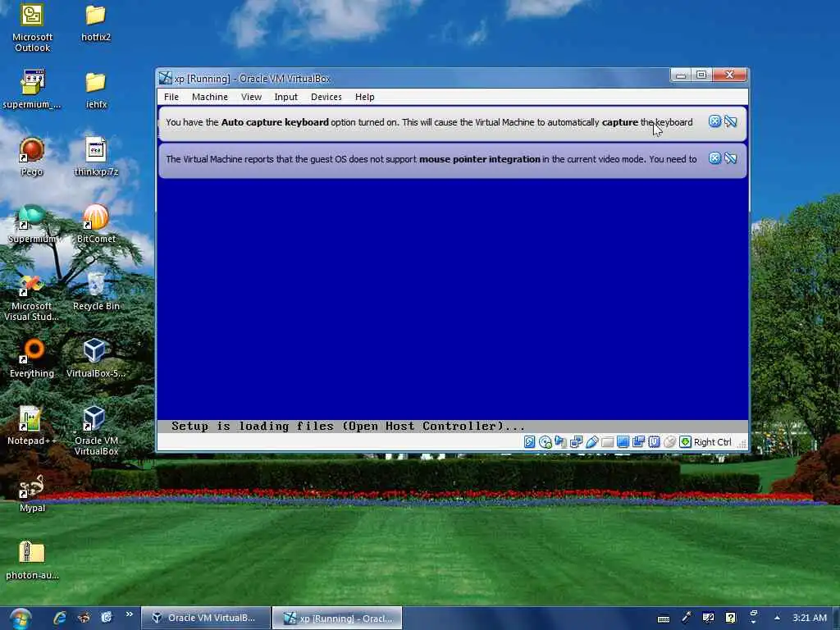Image resolution: width=840 pixels, height=630 pixels.
Task: Launch Internet Explorer from quick launch
Action: pyautogui.click(x=60, y=618)
